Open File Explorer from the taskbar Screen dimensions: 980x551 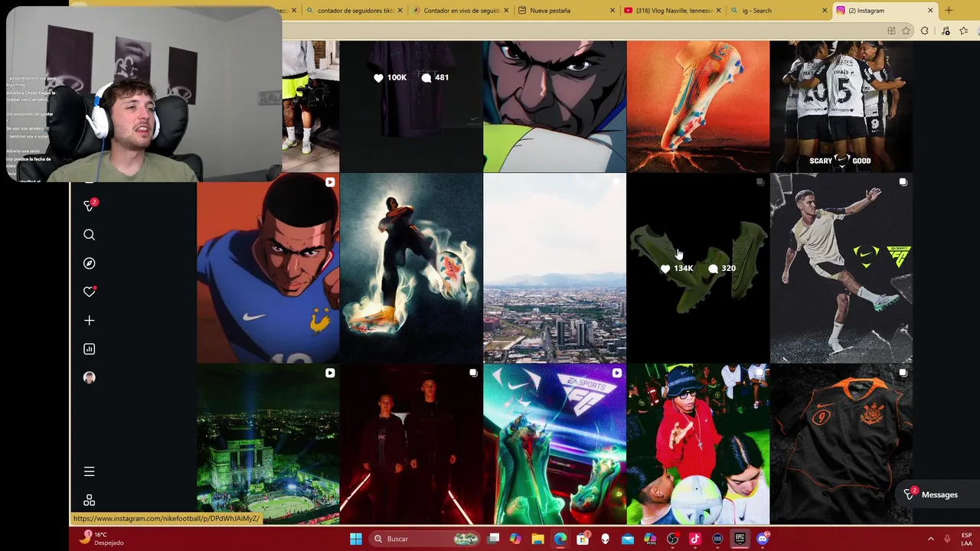(x=537, y=539)
